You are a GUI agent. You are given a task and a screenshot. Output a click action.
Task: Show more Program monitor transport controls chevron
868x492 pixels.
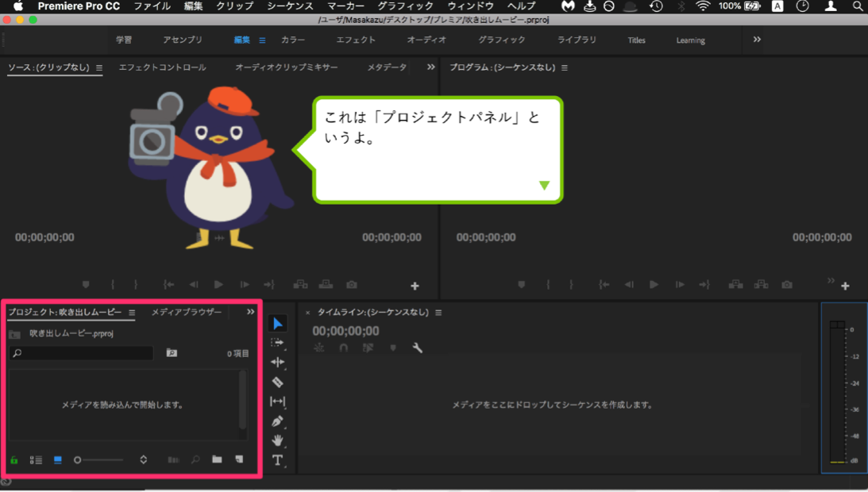(831, 281)
